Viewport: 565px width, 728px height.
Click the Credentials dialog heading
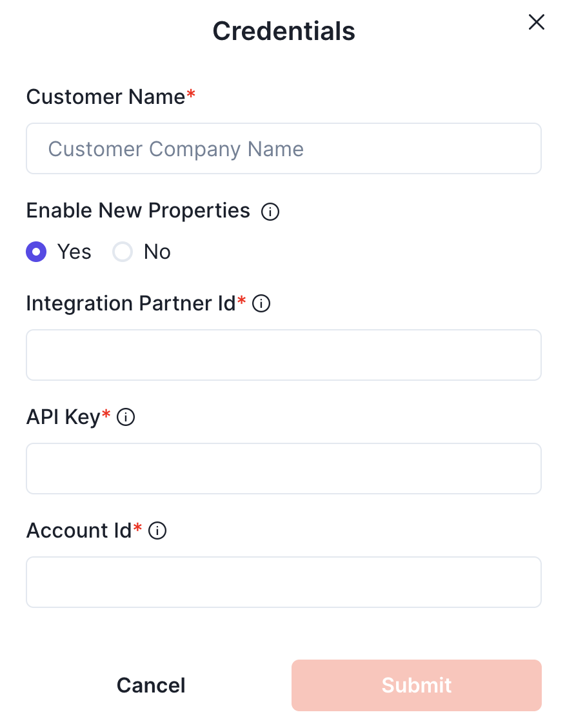(284, 31)
